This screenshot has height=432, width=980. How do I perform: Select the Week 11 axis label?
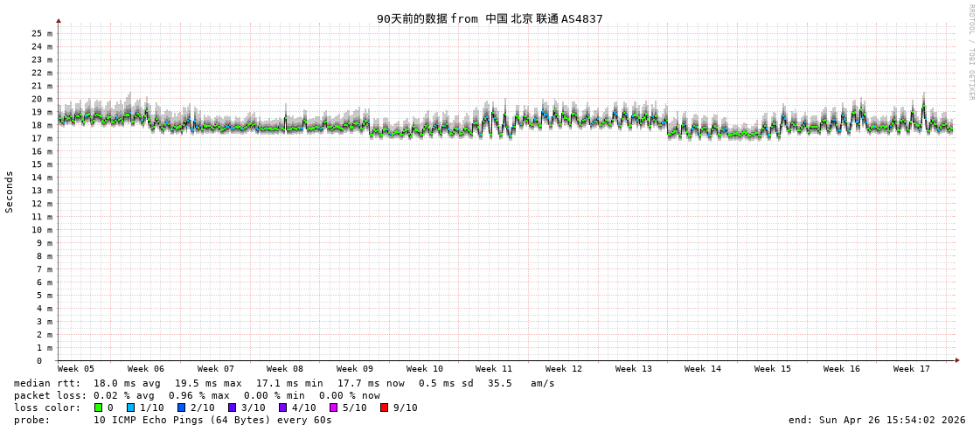(x=494, y=369)
